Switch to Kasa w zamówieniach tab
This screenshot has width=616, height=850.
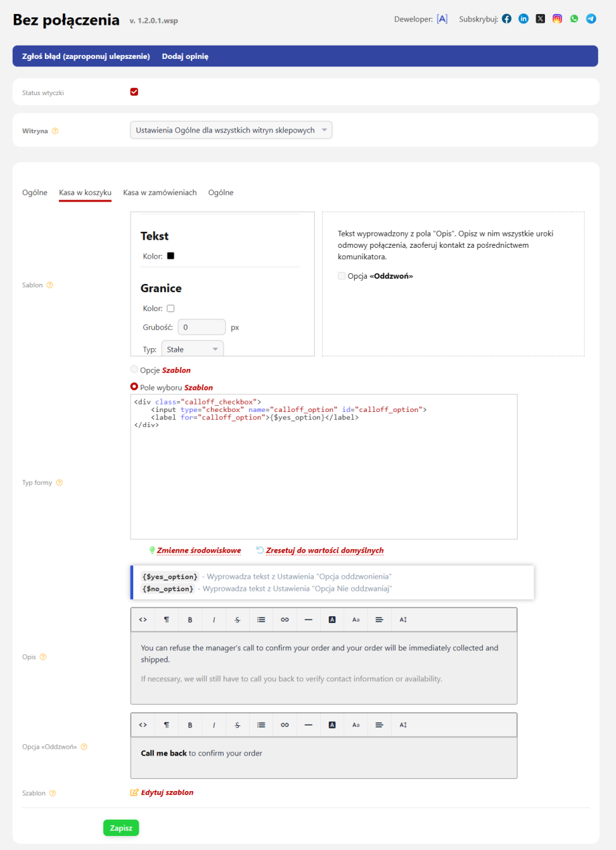(x=159, y=193)
